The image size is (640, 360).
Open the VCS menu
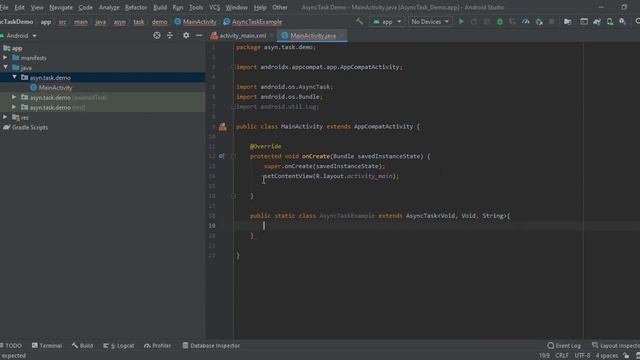click(x=214, y=7)
